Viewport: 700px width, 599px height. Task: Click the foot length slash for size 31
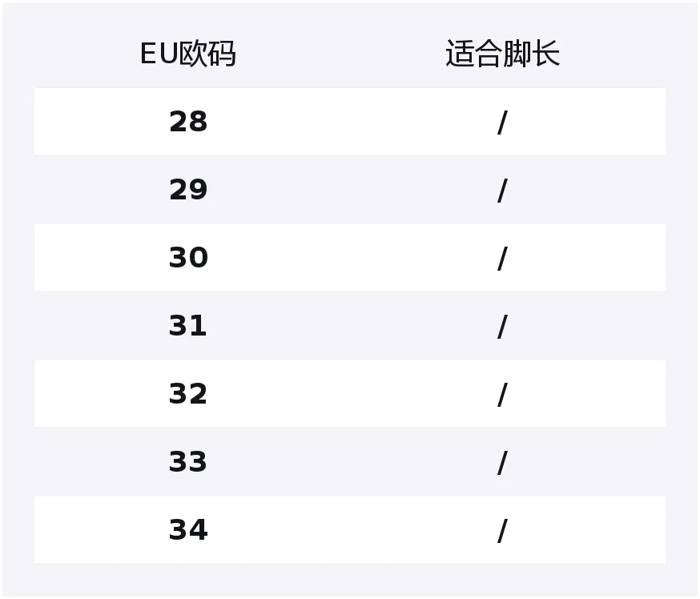pyautogui.click(x=502, y=326)
